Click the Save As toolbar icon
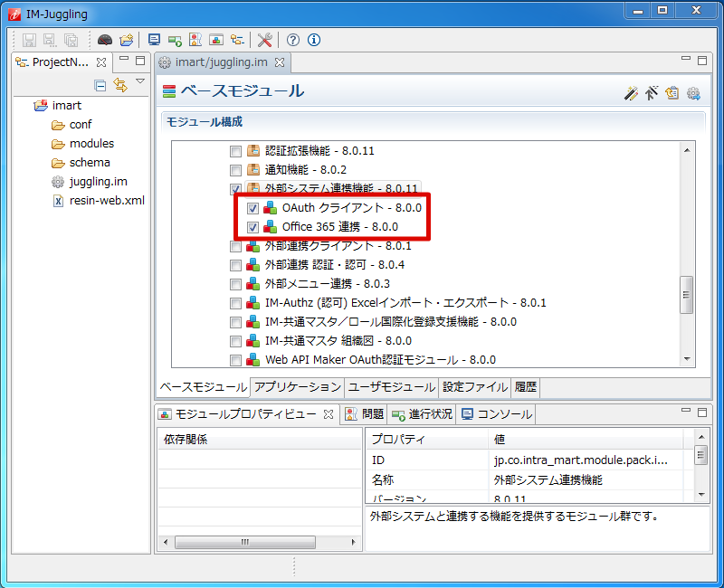 tap(50, 40)
